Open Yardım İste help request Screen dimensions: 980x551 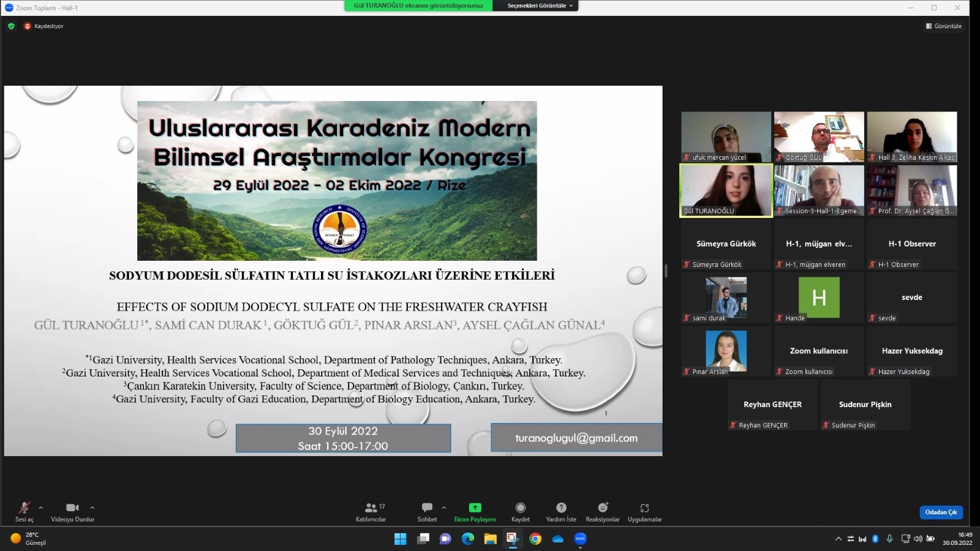click(561, 512)
